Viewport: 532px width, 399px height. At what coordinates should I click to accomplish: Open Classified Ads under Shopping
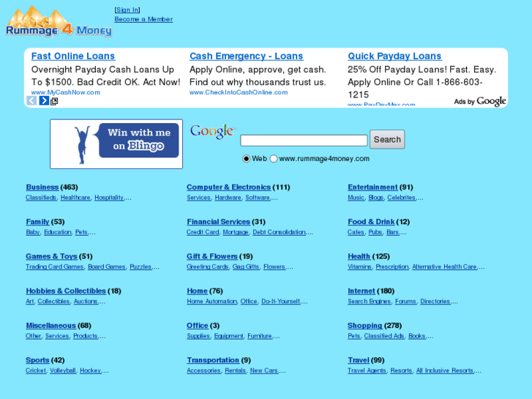384,336
